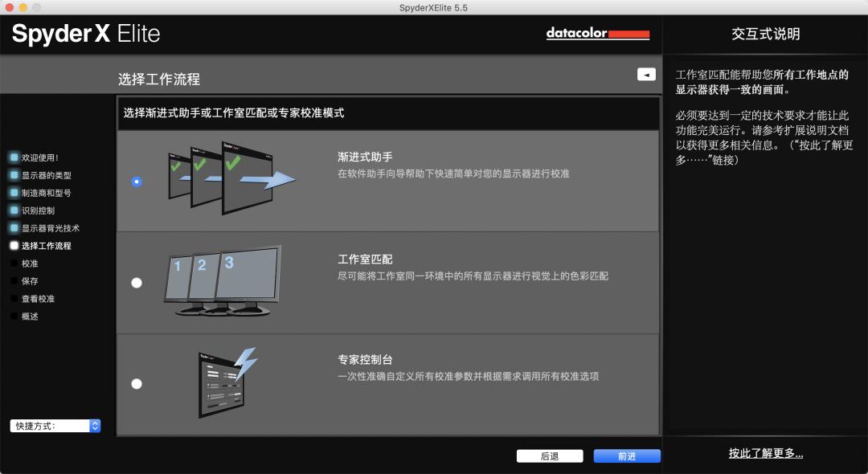Click the red window close button
The height and width of the screenshot is (474, 868).
tap(10, 8)
